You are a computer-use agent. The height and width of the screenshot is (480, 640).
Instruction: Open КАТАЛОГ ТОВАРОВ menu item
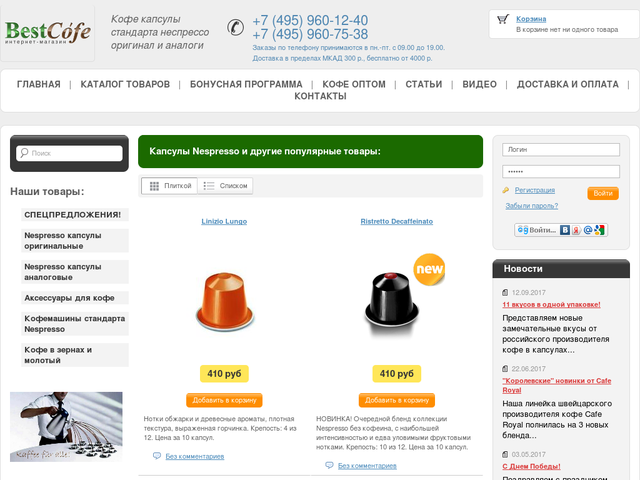click(125, 84)
